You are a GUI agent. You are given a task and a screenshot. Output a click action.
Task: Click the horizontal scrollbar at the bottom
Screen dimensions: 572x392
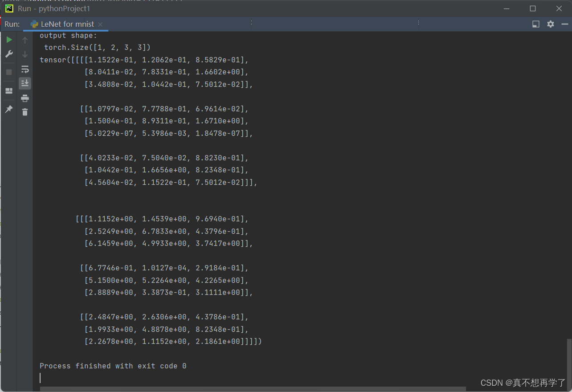(x=253, y=389)
